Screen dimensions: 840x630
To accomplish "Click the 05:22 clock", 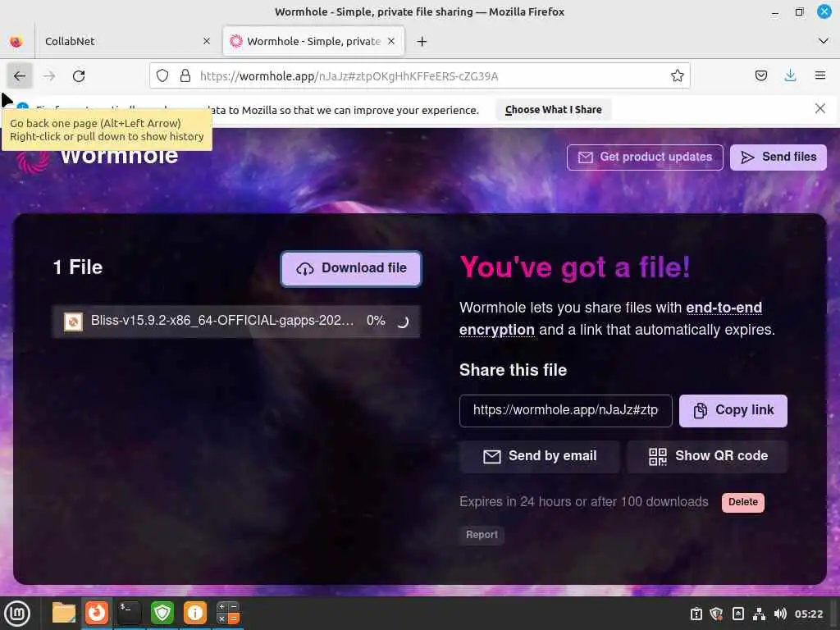I will pos(808,614).
